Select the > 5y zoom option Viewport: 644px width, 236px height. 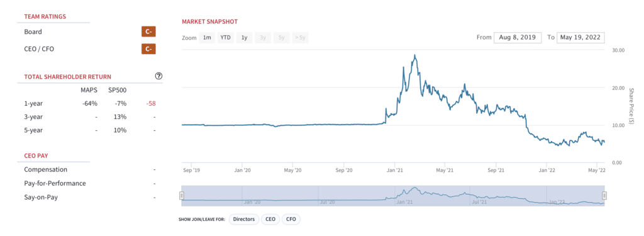(300, 37)
